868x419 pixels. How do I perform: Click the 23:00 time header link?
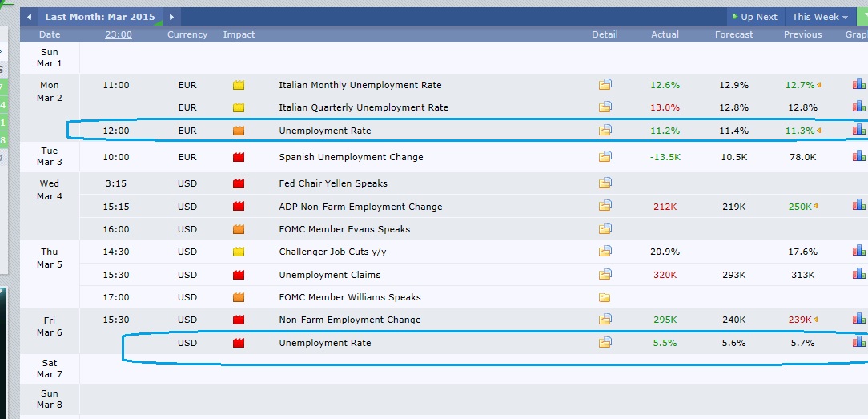pos(119,34)
